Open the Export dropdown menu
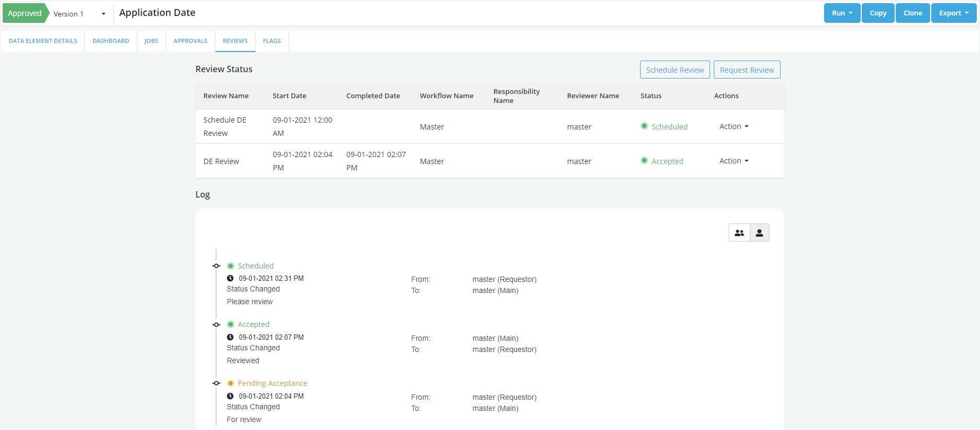980x430 pixels. click(953, 13)
